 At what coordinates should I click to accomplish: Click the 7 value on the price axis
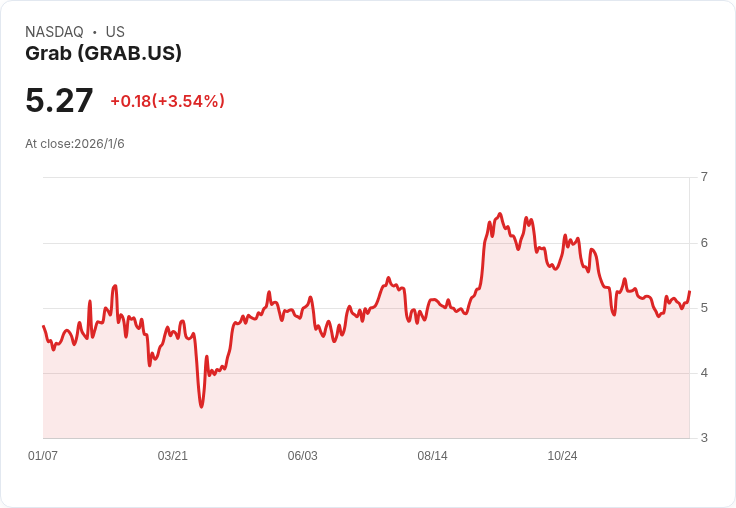[704, 177]
